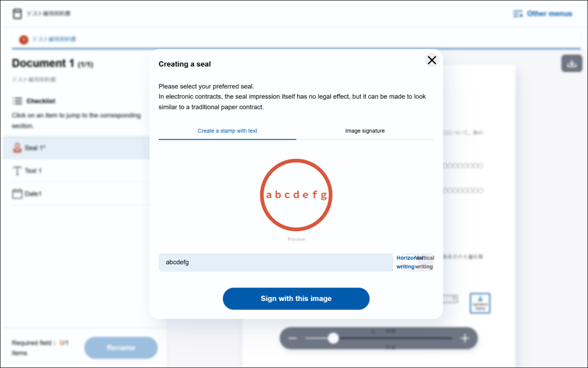Select Vertical writing option

point(426,262)
